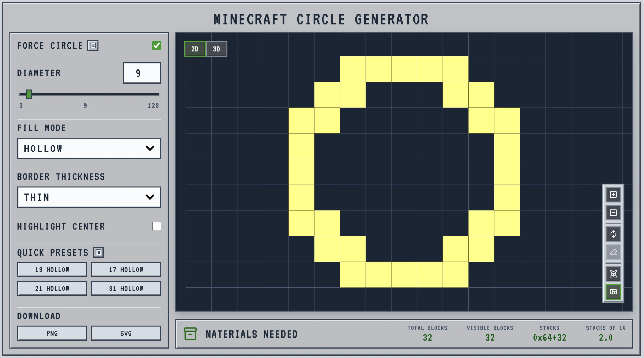
Task: Open the Border Thickness Thin dropdown
Action: point(89,197)
